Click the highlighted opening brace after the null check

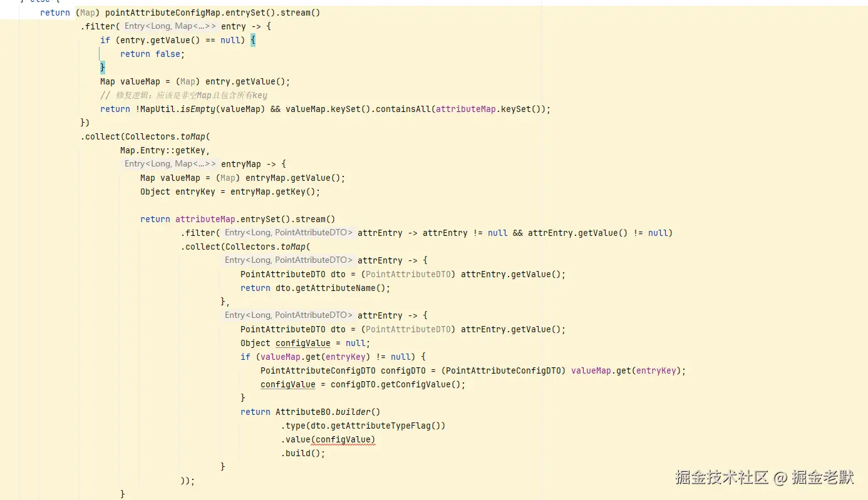click(x=253, y=40)
